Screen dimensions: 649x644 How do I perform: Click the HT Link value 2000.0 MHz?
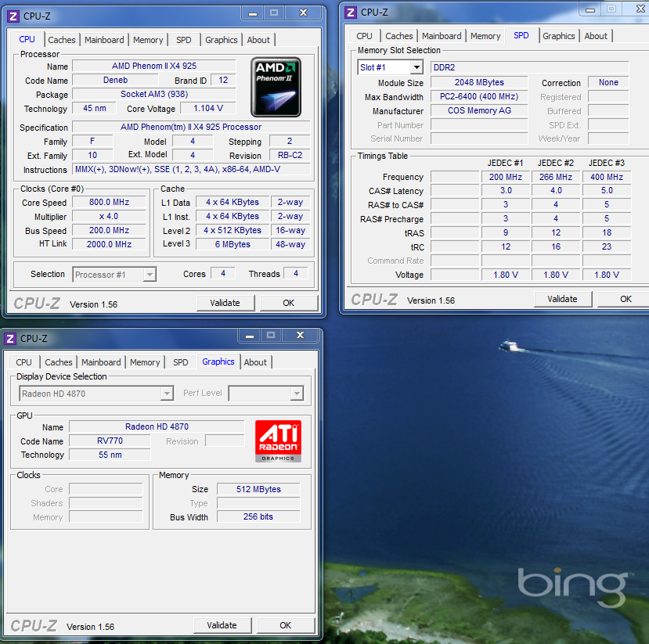(x=110, y=244)
